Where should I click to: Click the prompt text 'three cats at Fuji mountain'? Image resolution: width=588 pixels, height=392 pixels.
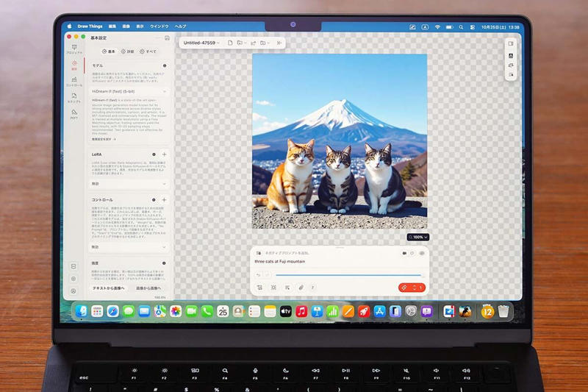click(x=280, y=262)
